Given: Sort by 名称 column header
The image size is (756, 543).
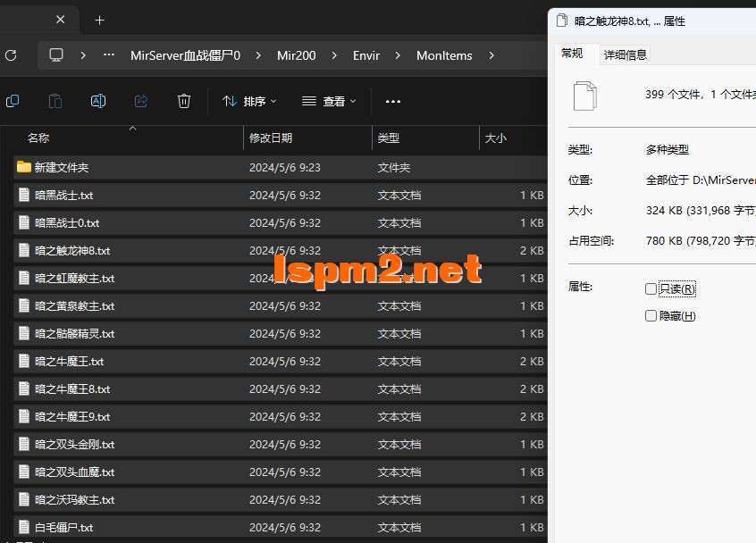Looking at the screenshot, I should click(38, 138).
